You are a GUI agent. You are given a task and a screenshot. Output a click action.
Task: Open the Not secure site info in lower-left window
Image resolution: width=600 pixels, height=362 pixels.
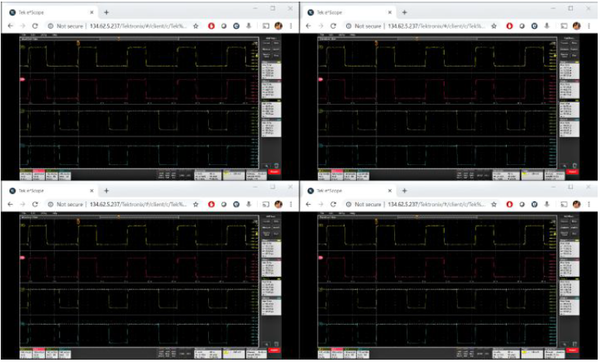coord(65,204)
